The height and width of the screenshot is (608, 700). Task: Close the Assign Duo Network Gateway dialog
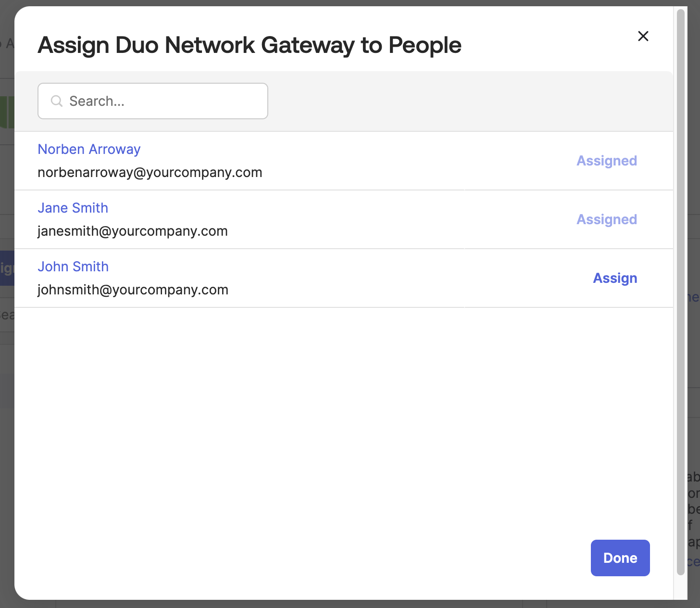[x=643, y=36]
